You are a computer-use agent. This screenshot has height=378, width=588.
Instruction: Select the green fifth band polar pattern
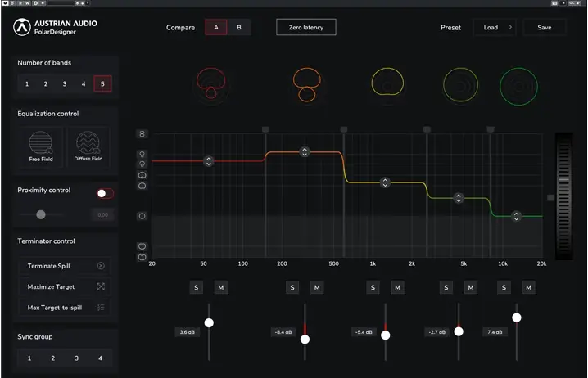pyautogui.click(x=518, y=84)
